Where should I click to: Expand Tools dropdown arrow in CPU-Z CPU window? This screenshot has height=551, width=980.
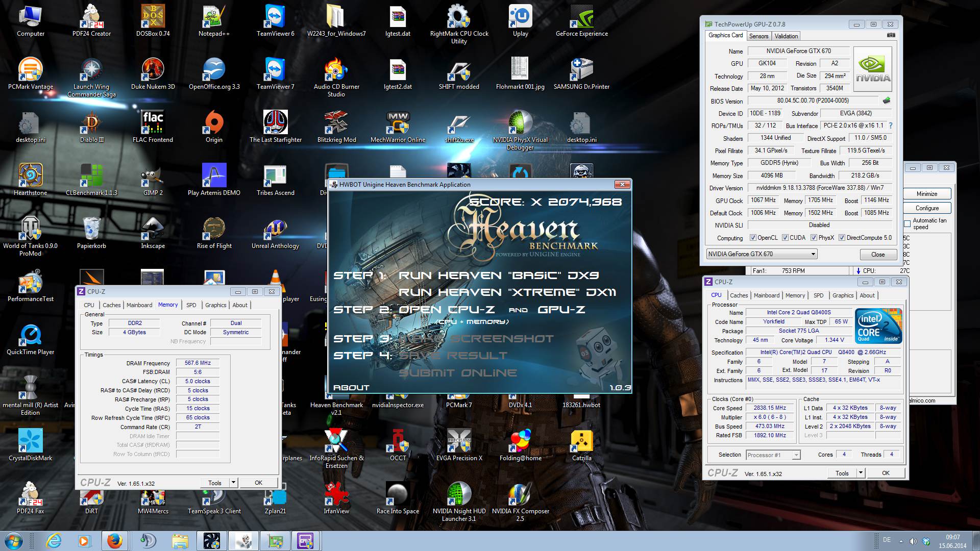pos(861,473)
